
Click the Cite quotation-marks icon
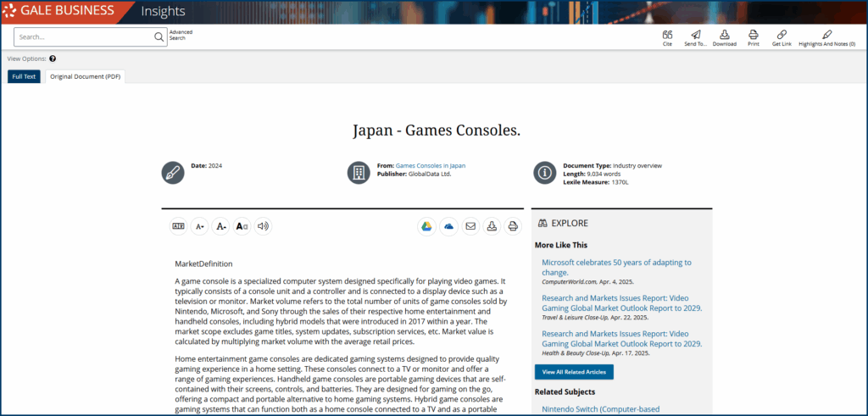pos(667,34)
